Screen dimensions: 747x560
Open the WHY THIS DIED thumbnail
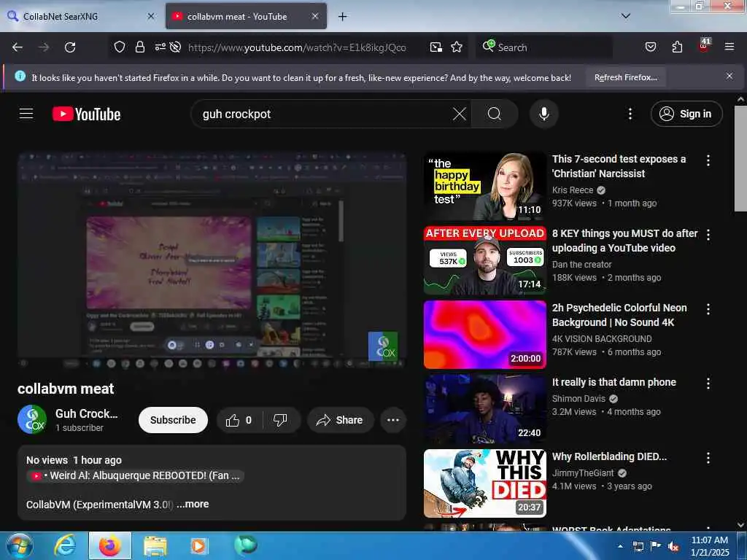(485, 483)
